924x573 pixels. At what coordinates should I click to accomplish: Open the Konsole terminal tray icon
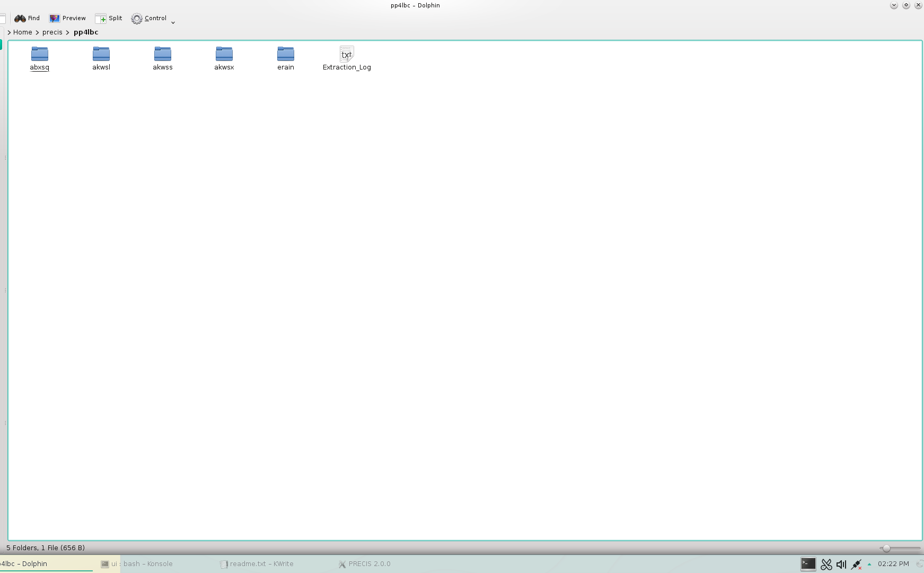808,564
